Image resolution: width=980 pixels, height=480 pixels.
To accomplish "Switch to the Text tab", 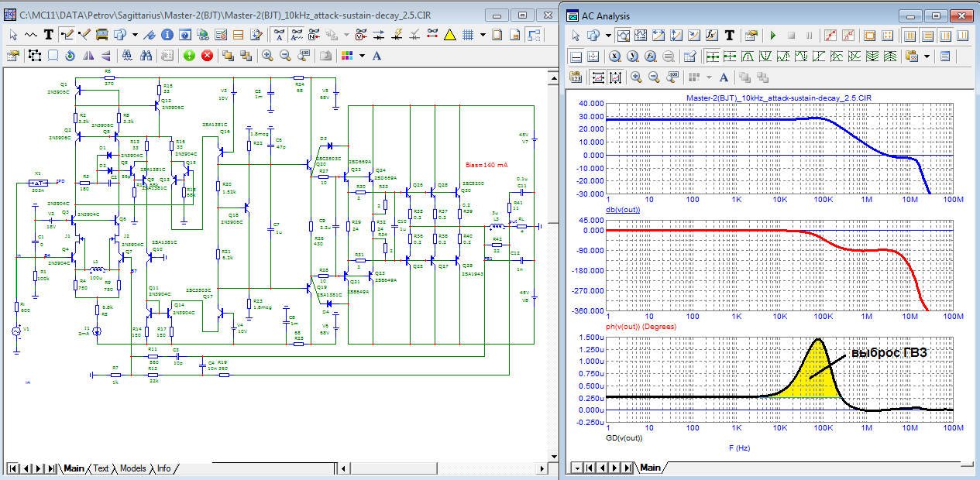I will point(101,468).
